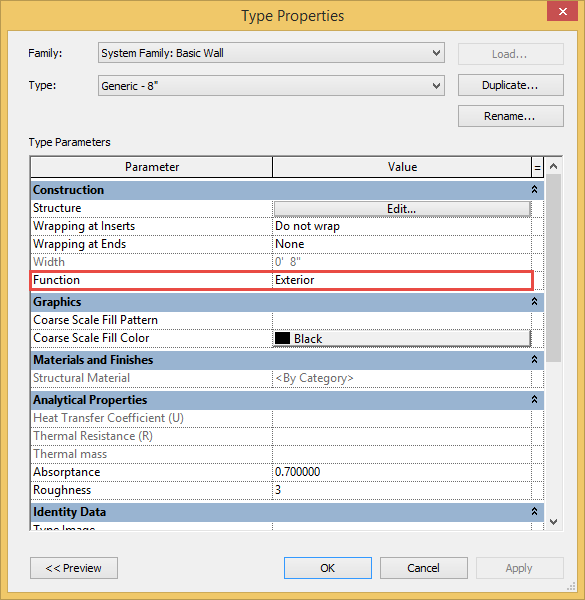585x600 pixels.
Task: Click the Cancel button
Action: coord(424,568)
